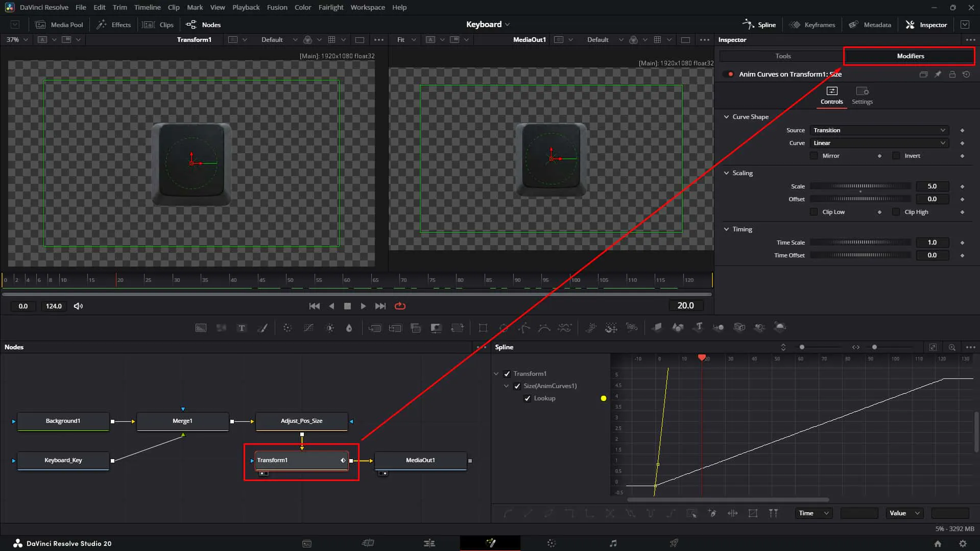Toggle loop playback
The width and height of the screenshot is (980, 551).
tap(400, 306)
